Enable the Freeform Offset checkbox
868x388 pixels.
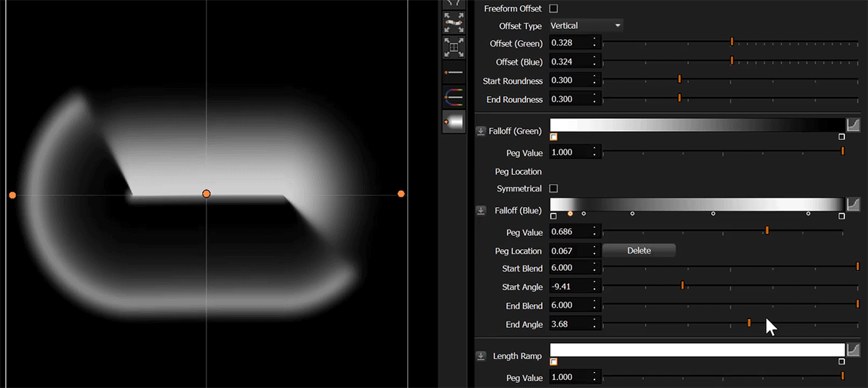pyautogui.click(x=553, y=9)
